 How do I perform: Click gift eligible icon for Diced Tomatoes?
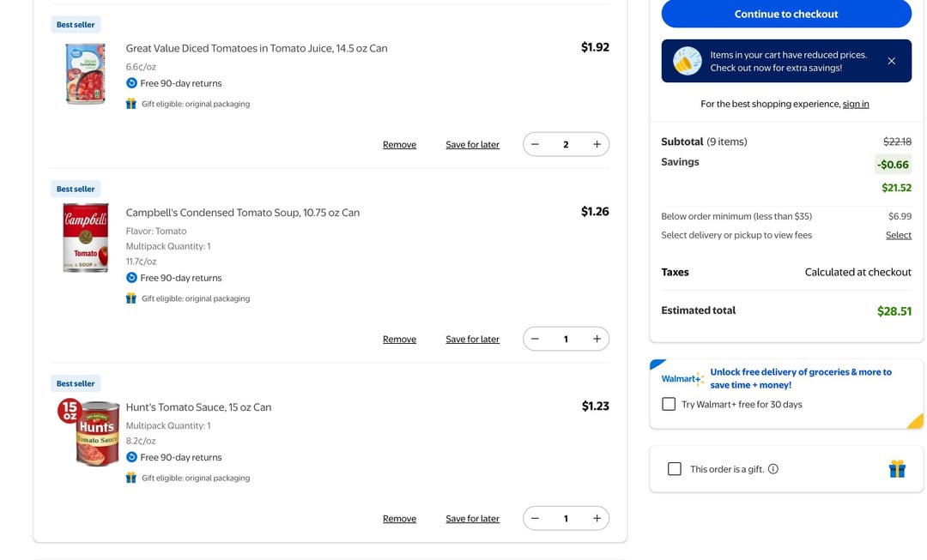tap(131, 104)
